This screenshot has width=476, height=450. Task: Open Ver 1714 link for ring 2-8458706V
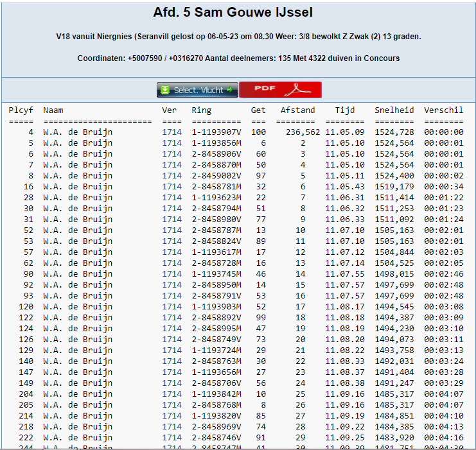click(172, 383)
